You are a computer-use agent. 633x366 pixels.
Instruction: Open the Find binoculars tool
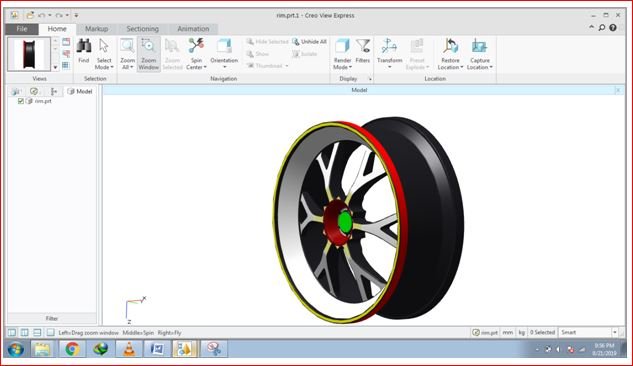tap(84, 46)
